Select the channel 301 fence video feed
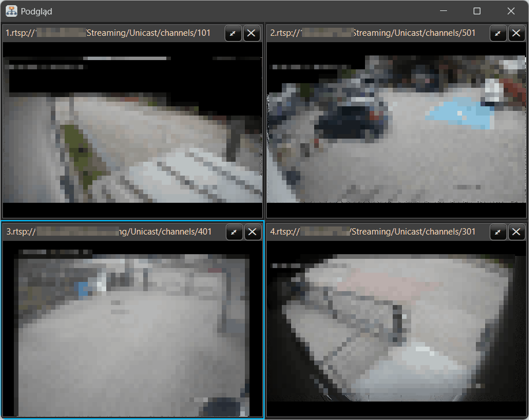Image resolution: width=529 pixels, height=420 pixels. (x=397, y=329)
